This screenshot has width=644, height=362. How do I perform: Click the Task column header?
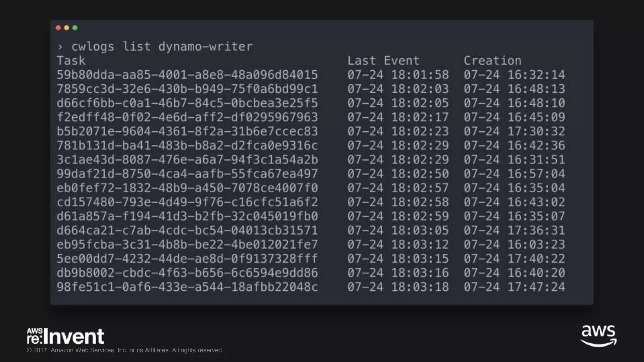click(x=71, y=61)
